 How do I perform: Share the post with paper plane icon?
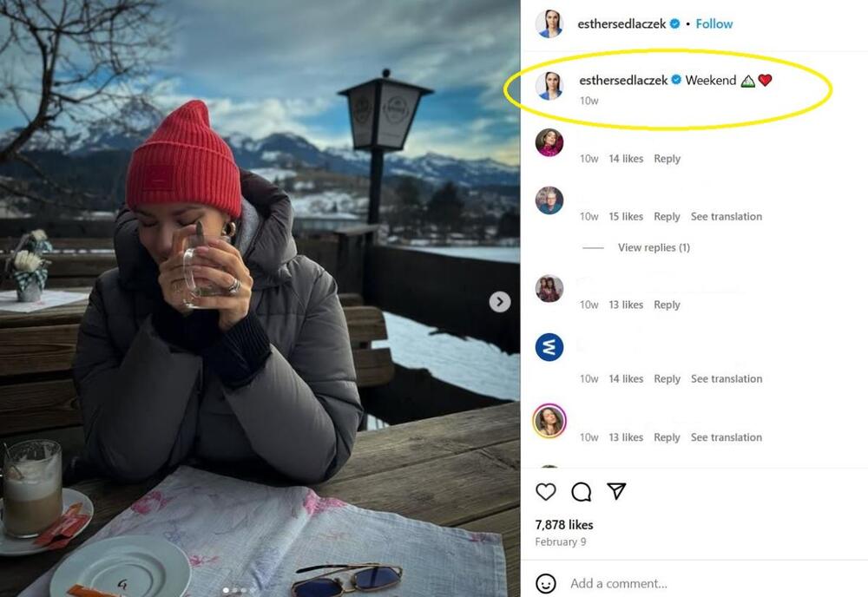(x=616, y=492)
